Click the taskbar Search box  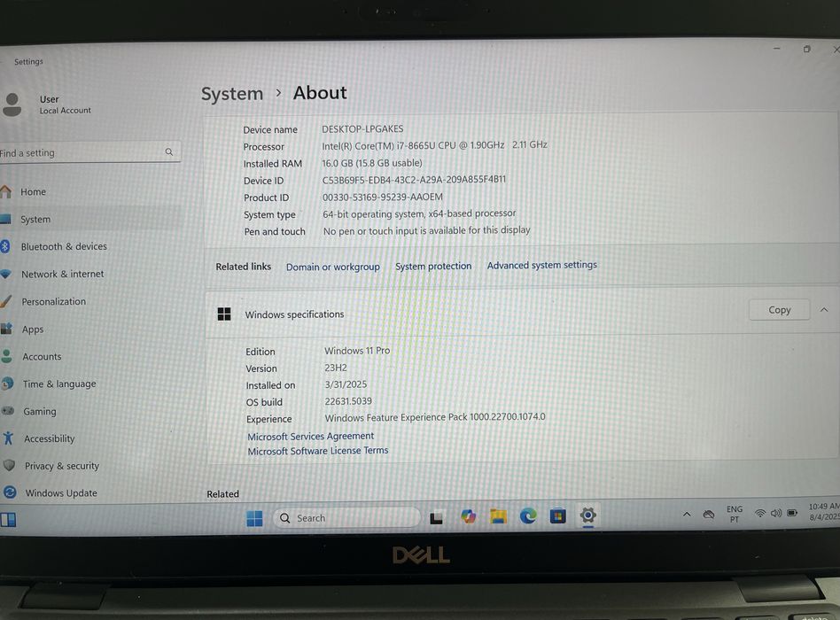pos(346,518)
